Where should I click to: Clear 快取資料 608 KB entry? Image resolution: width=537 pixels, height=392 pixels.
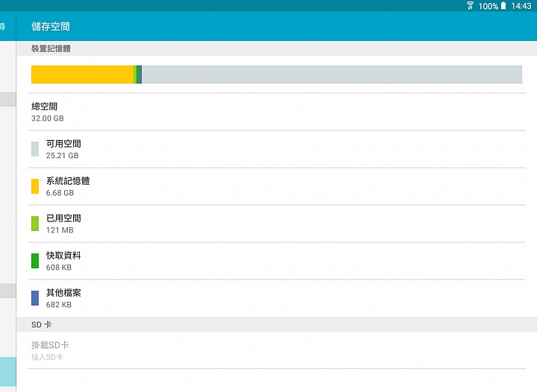point(277,262)
